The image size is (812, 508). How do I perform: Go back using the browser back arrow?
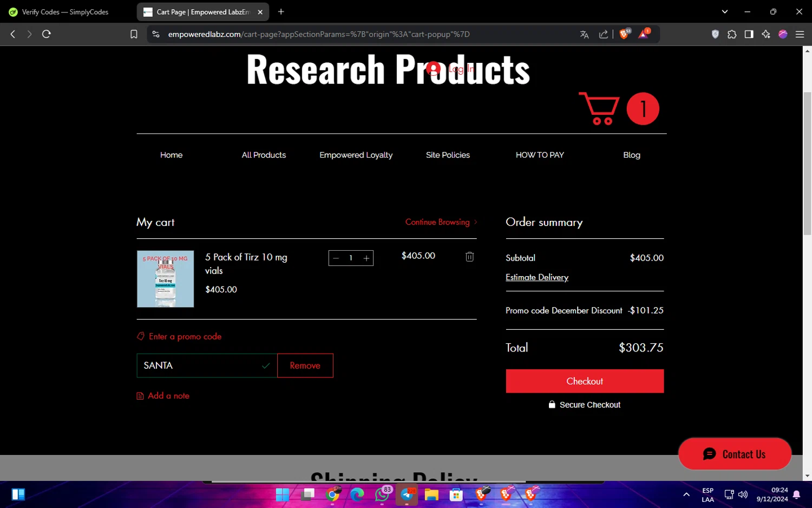click(13, 34)
